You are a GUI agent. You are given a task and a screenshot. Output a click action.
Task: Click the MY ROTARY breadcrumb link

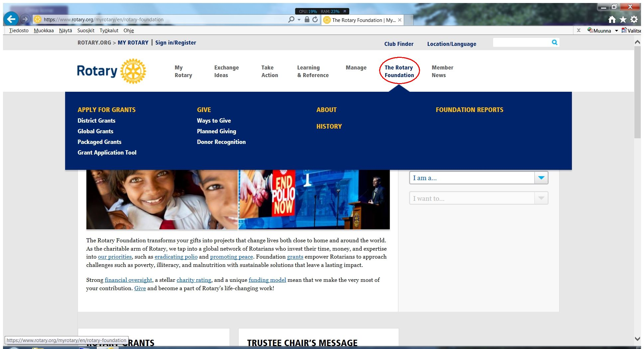tap(133, 43)
